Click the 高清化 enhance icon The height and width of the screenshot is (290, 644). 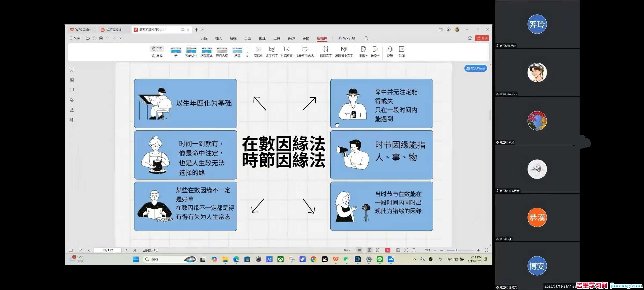click(x=258, y=49)
